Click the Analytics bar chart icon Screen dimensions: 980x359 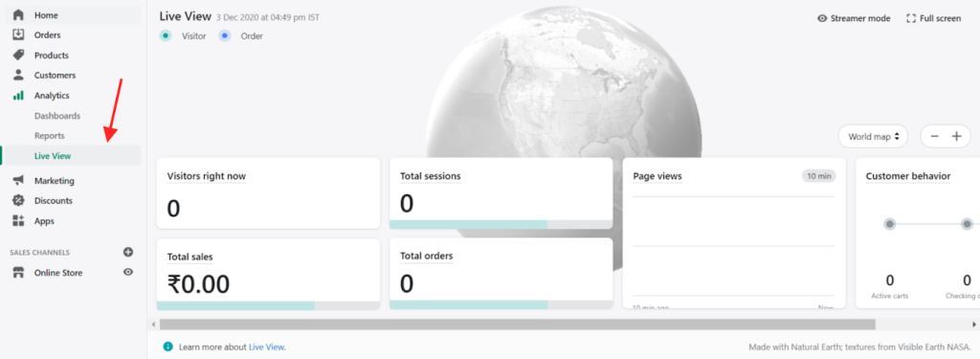pyautogui.click(x=18, y=96)
